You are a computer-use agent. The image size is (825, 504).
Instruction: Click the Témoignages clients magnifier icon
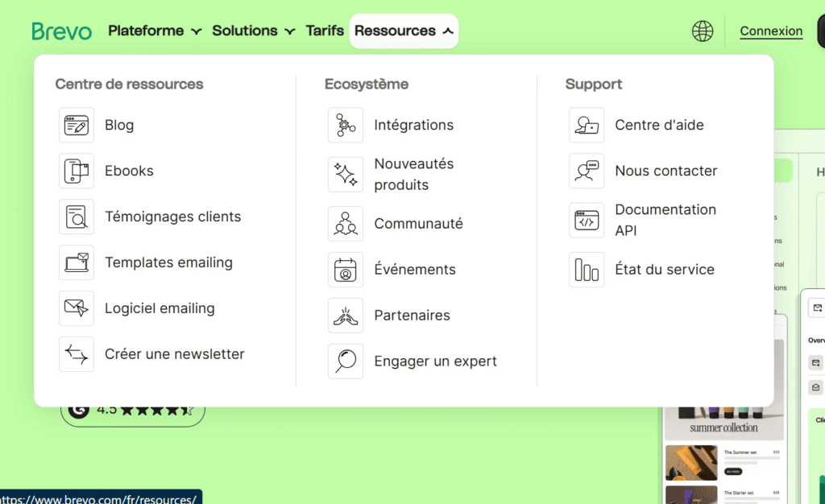coord(77,217)
